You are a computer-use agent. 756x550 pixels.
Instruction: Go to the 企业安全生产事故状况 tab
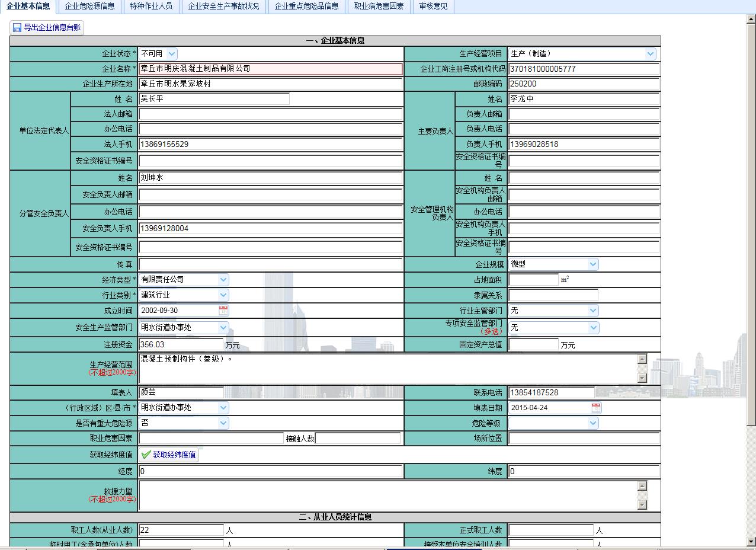(223, 7)
